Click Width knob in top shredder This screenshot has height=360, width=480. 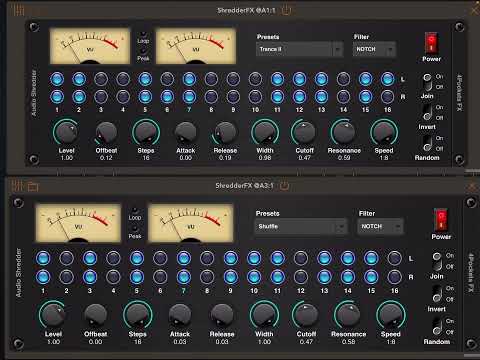[x=265, y=132]
